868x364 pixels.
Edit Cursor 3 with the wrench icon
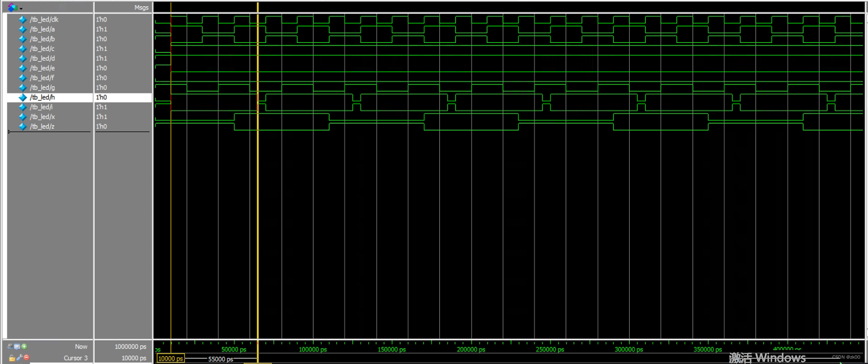click(19, 357)
